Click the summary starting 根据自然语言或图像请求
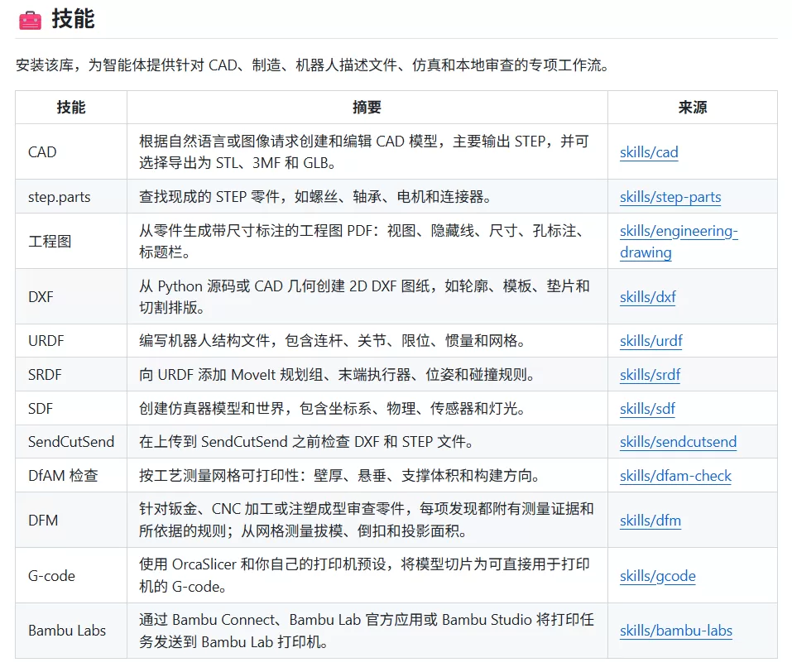 (x=364, y=151)
